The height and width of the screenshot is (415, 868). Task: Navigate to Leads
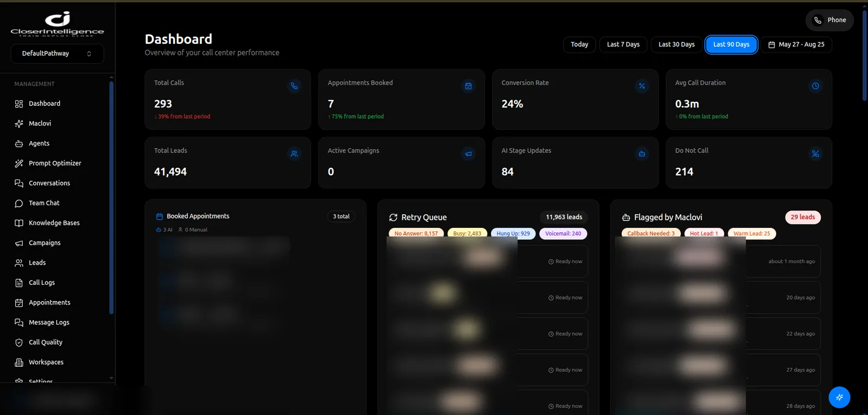click(x=37, y=263)
